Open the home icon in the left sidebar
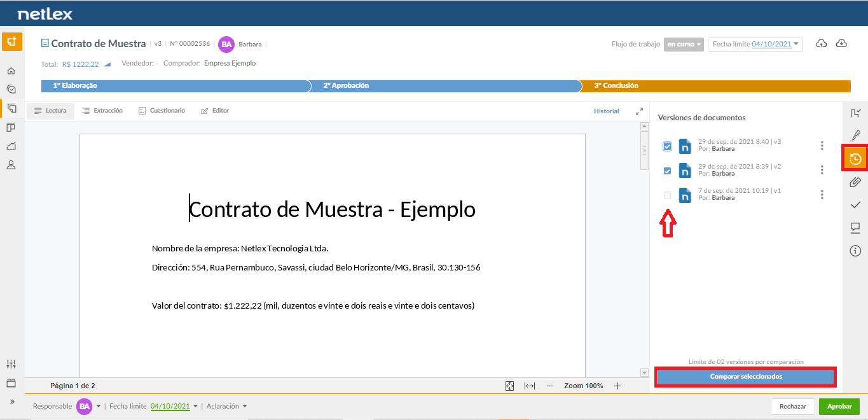Screen dimensions: 868x420 (11, 71)
